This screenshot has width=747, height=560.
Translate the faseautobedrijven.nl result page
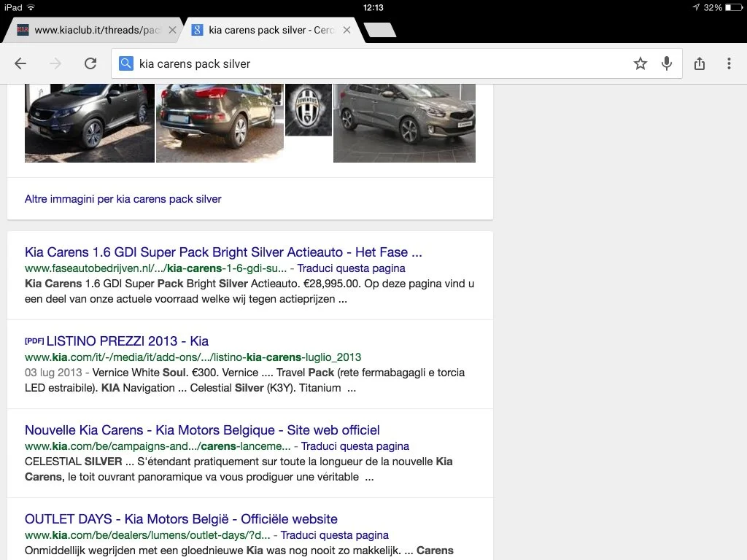(351, 268)
